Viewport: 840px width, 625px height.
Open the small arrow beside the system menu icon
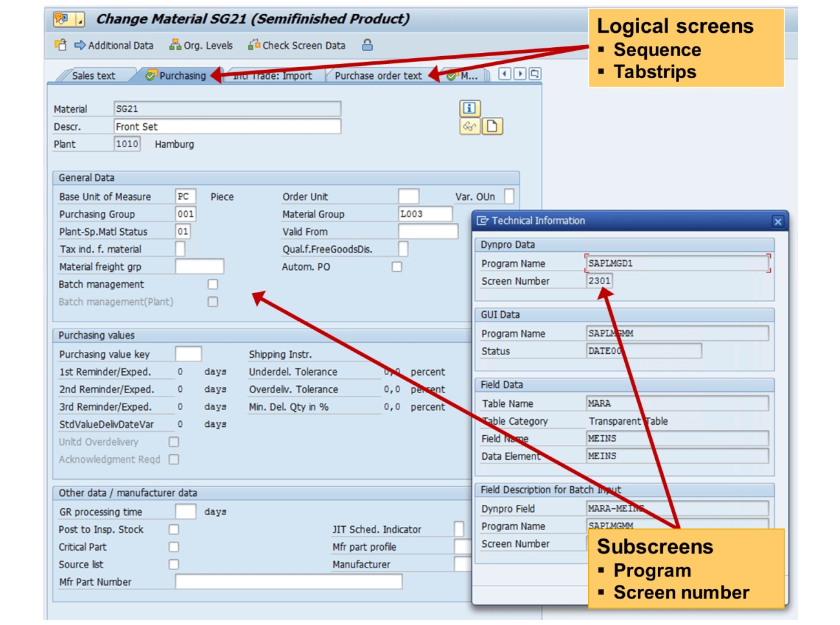click(x=79, y=19)
